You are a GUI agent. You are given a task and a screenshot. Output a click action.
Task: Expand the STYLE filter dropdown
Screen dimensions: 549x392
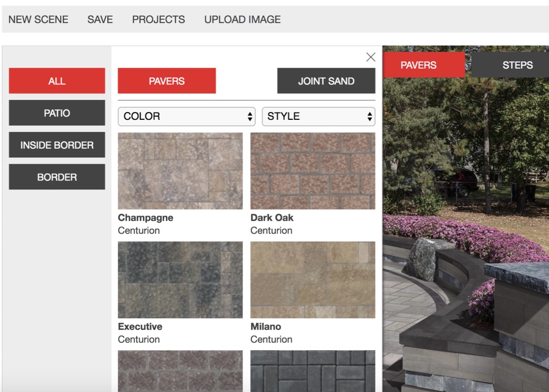click(318, 116)
